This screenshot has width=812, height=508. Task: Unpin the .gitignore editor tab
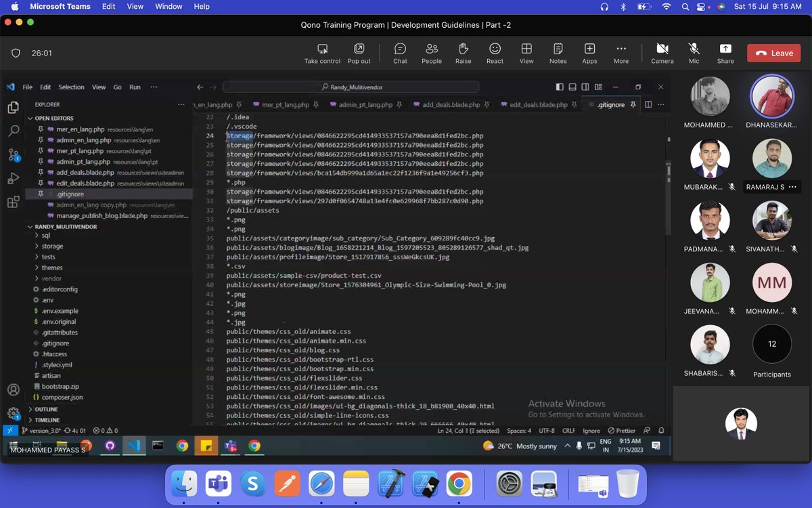633,105
